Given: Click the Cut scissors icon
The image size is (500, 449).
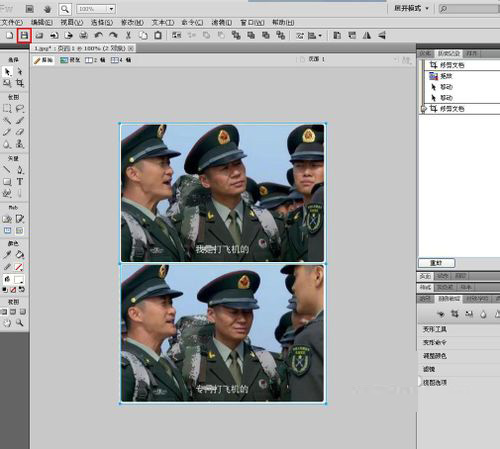Looking at the screenshot, I should click(128, 35).
